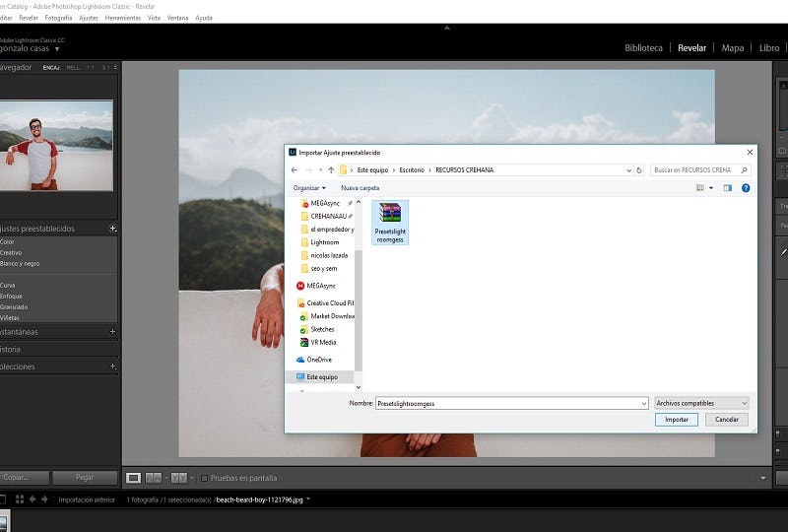Expand the Organizar dropdown menu
The image size is (788, 532).
pyautogui.click(x=309, y=187)
